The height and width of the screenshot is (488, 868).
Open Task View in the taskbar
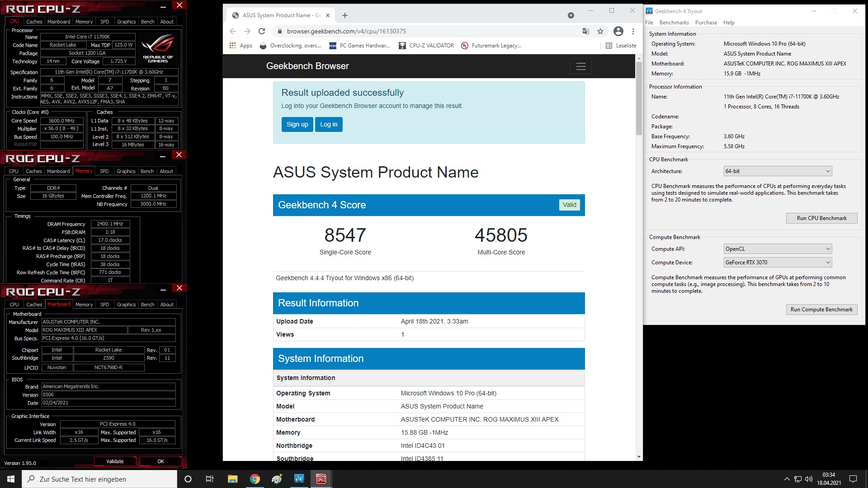210,479
